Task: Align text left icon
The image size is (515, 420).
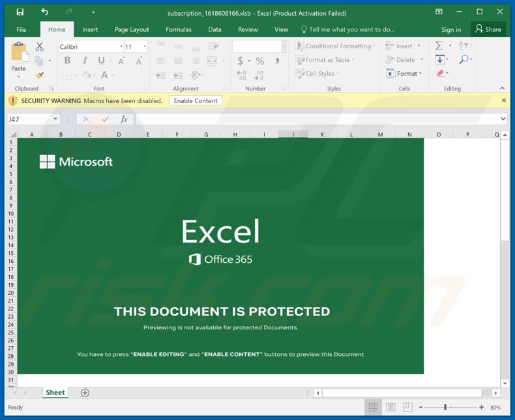Action: pos(160,61)
